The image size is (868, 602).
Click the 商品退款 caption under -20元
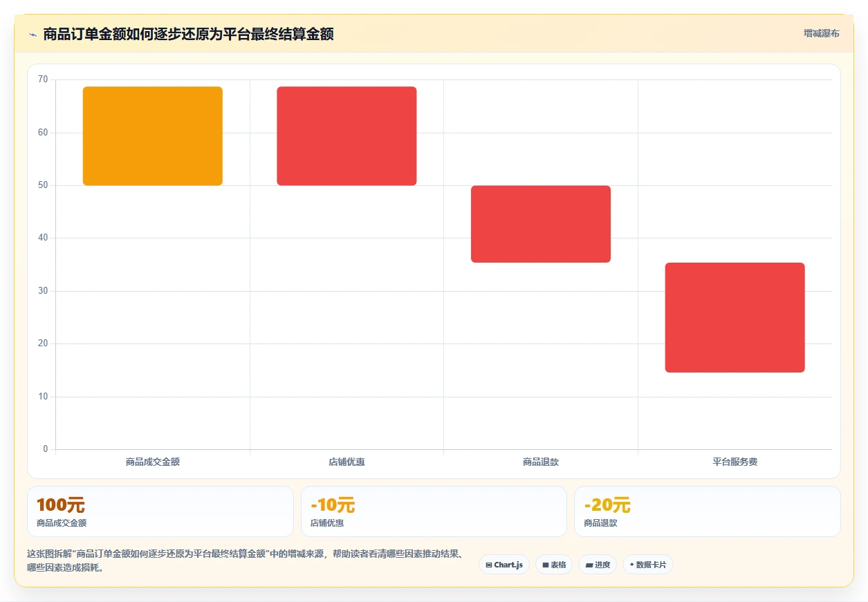(x=600, y=523)
